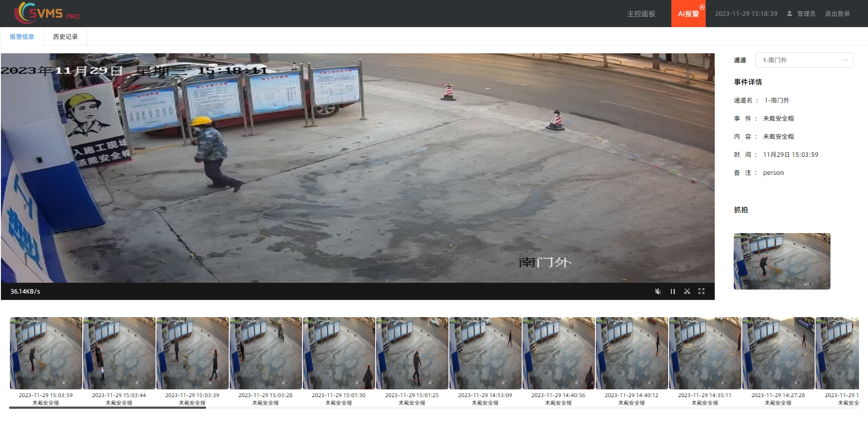Image resolution: width=868 pixels, height=435 pixels.
Task: Click the SVMS PRO logo
Action: (x=47, y=13)
